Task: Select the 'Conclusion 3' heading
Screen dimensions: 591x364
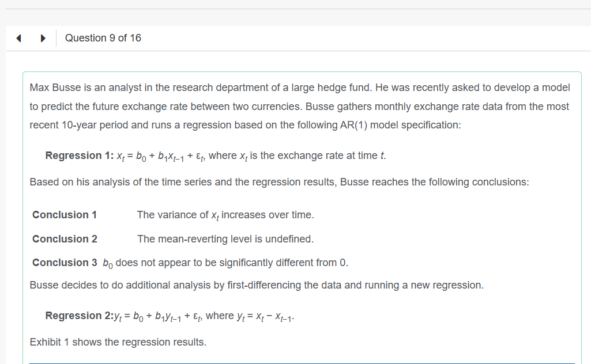Action: [x=65, y=263]
